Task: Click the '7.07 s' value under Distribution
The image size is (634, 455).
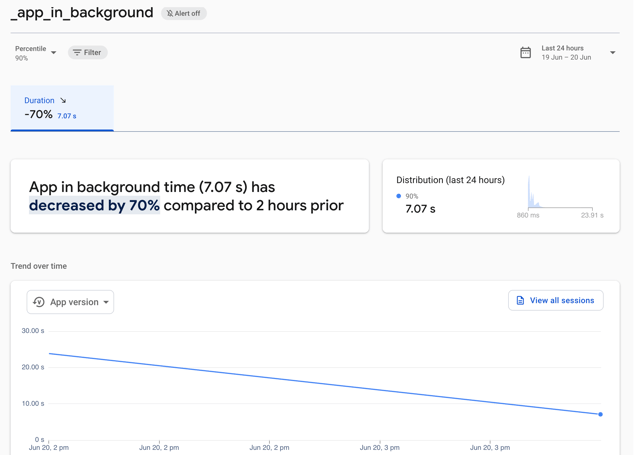Action: [421, 209]
